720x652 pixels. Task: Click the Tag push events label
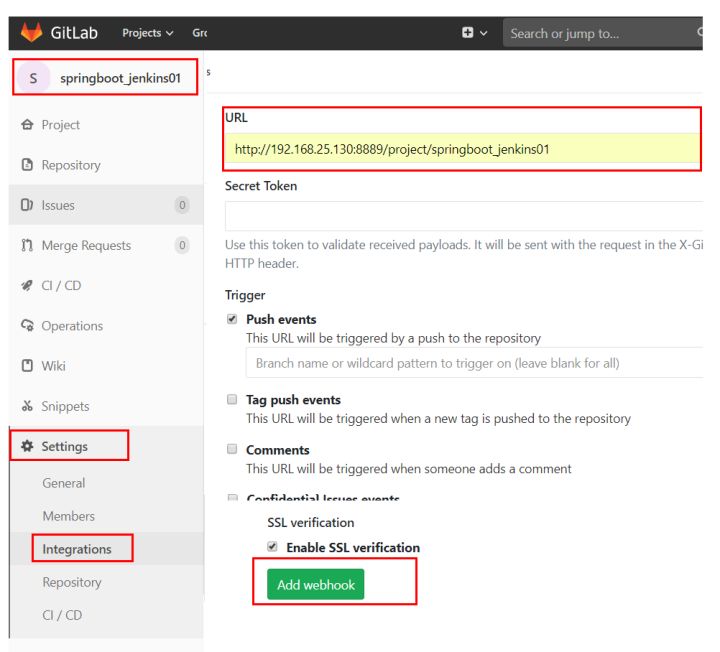click(293, 399)
